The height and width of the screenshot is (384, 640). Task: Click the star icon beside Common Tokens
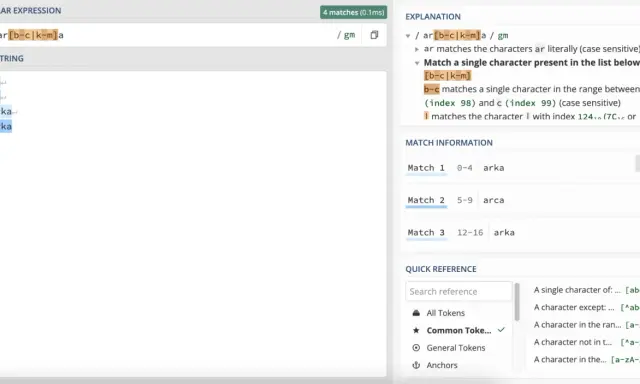click(416, 331)
